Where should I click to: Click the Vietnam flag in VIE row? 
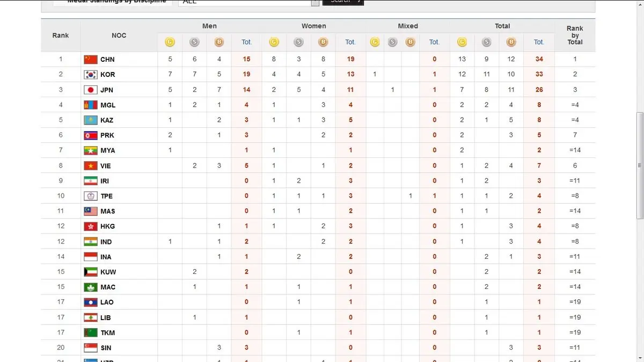[x=91, y=165]
